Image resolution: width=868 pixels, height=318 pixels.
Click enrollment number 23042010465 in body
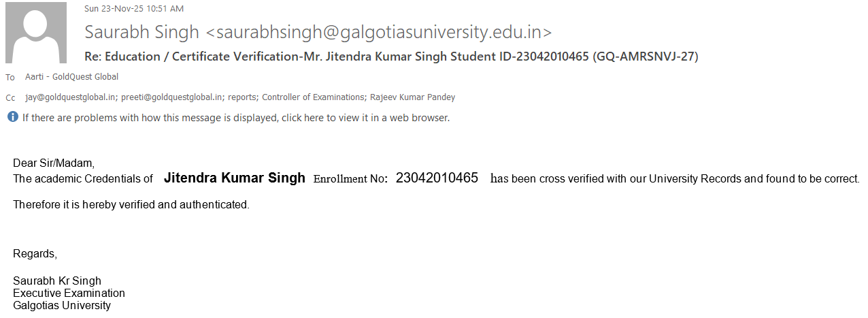click(437, 178)
